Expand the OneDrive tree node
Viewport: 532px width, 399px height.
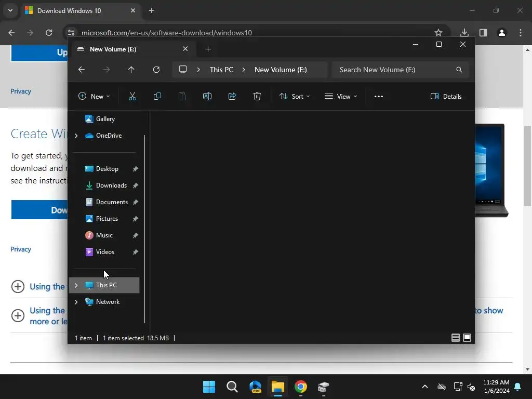(x=76, y=136)
